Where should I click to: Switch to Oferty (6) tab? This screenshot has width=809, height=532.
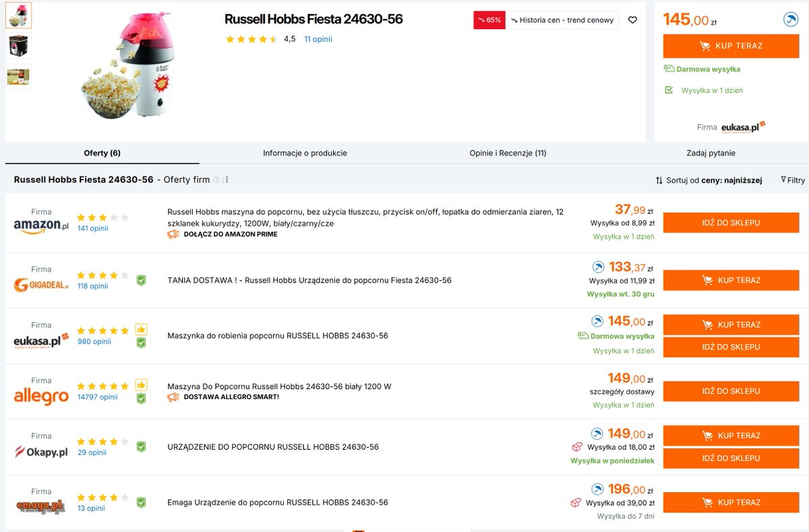pyautogui.click(x=102, y=153)
